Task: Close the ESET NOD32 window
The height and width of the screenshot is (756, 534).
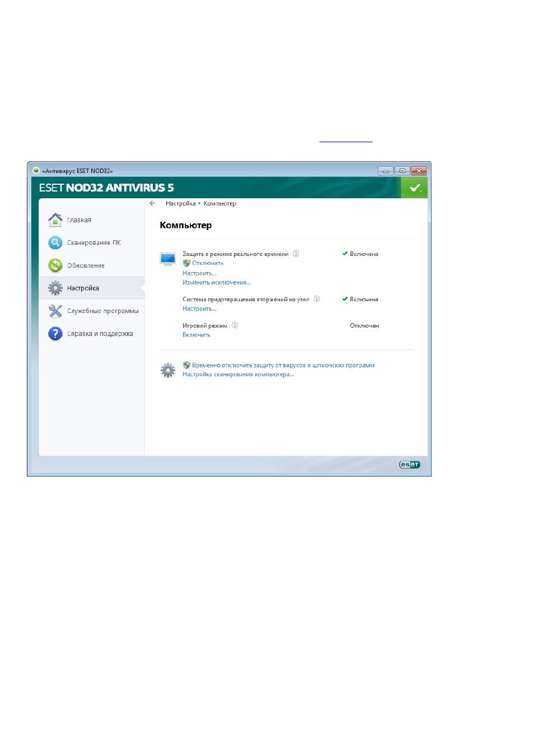Action: [419, 171]
